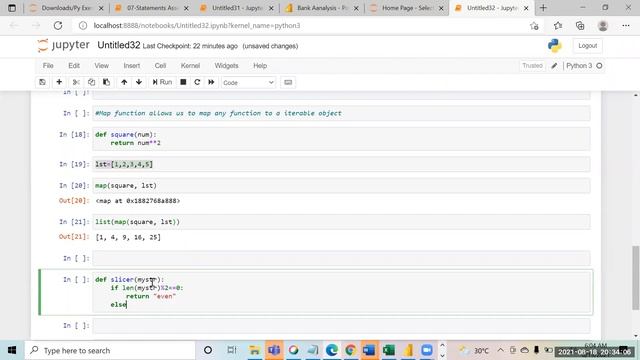Switch to Untitled31 Jupyter tab
The width and height of the screenshot is (640, 360).
click(236, 8)
